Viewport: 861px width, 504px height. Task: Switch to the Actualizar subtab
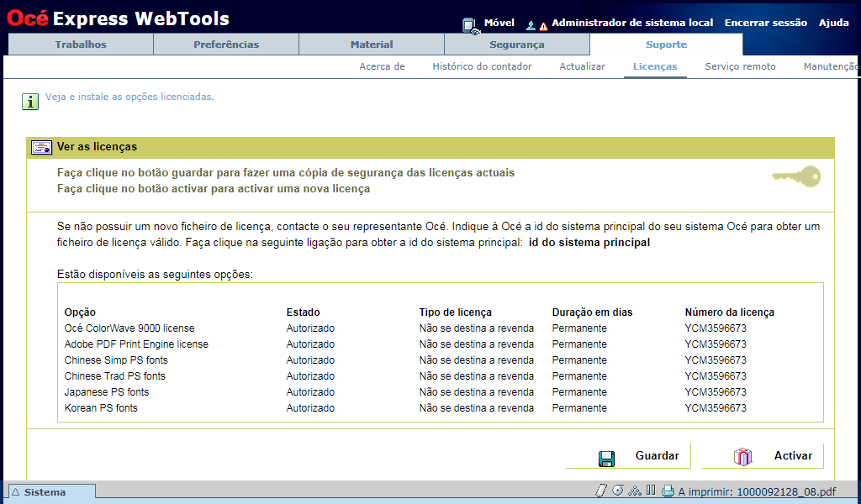point(582,66)
